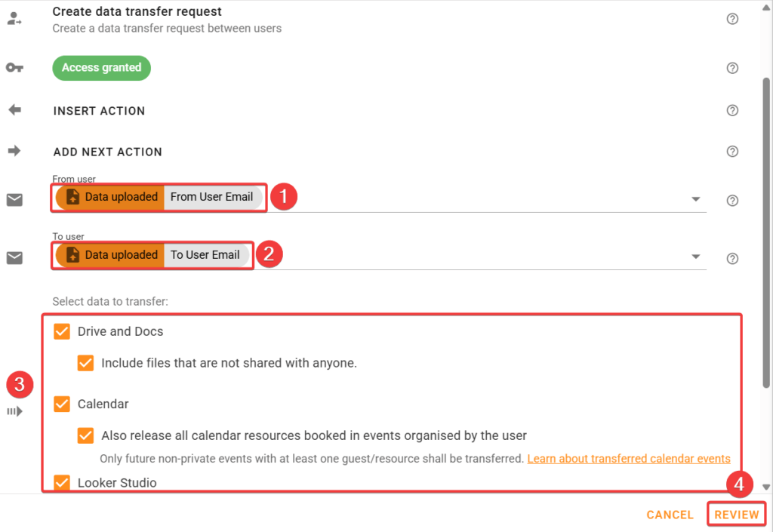The width and height of the screenshot is (773, 532).
Task: Open the help icon beside Access granted badge
Action: 731,67
